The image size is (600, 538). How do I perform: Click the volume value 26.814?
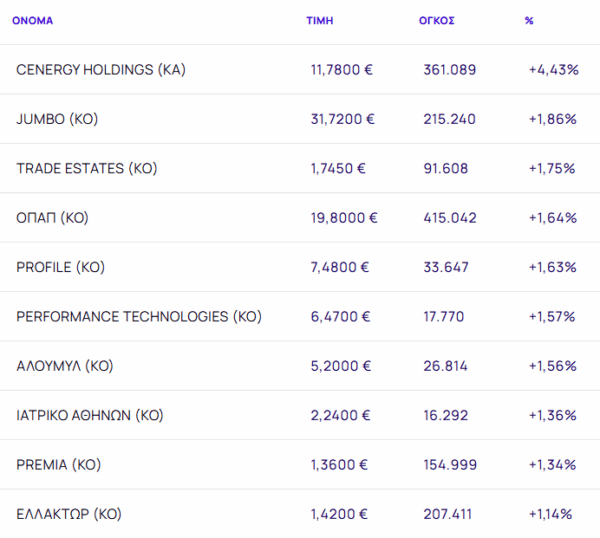(x=445, y=366)
